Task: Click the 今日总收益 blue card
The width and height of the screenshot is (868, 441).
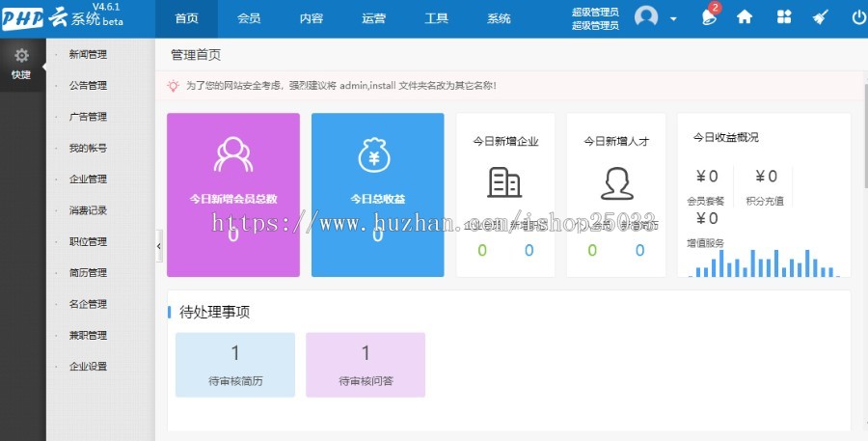Action: (x=377, y=195)
